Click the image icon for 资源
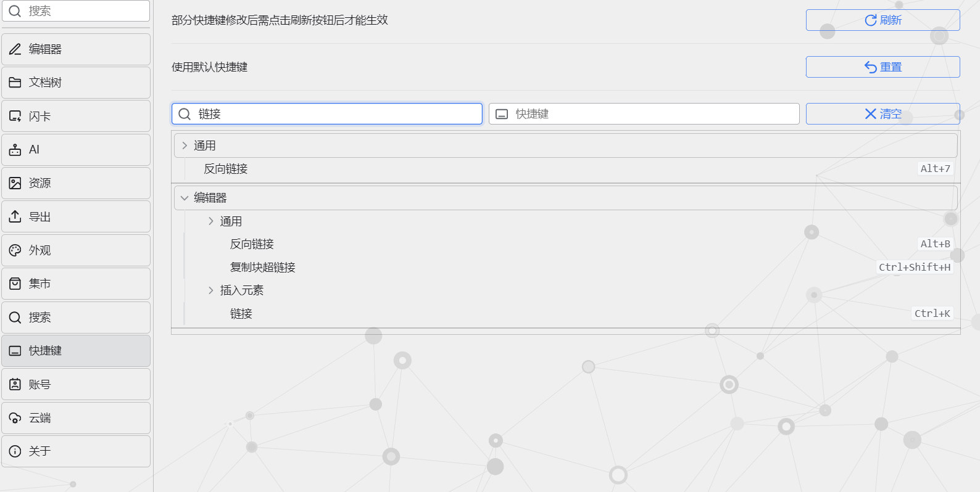Image resolution: width=980 pixels, height=492 pixels. click(x=15, y=183)
